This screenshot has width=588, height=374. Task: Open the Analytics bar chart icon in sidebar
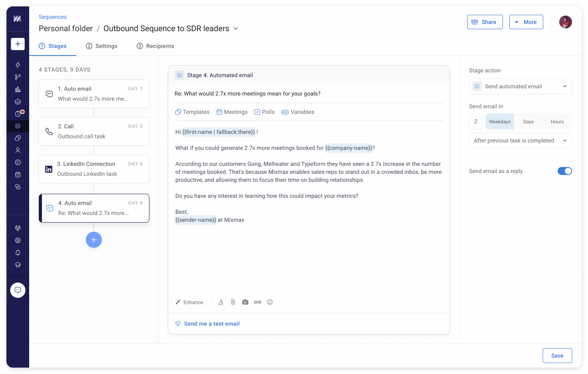tap(18, 89)
